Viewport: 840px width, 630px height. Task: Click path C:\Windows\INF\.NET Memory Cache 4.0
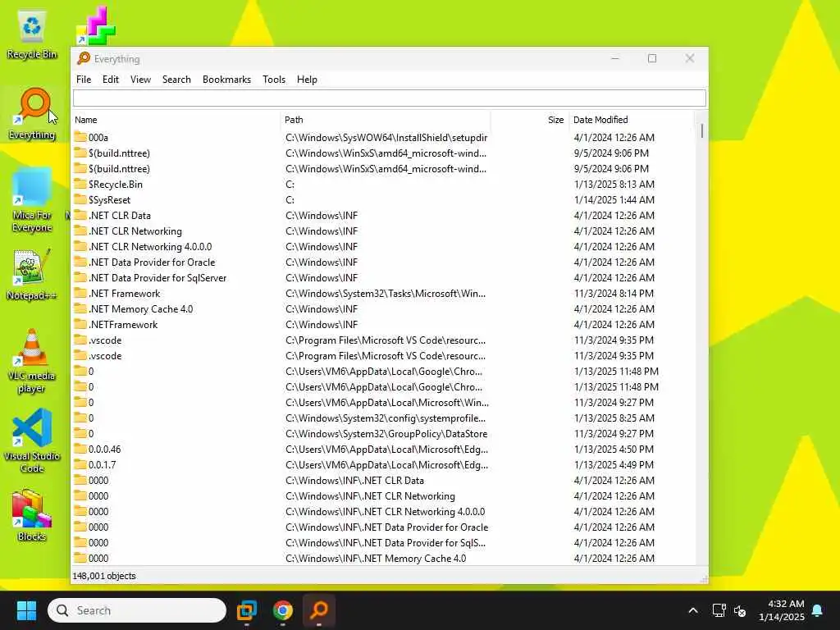(376, 558)
